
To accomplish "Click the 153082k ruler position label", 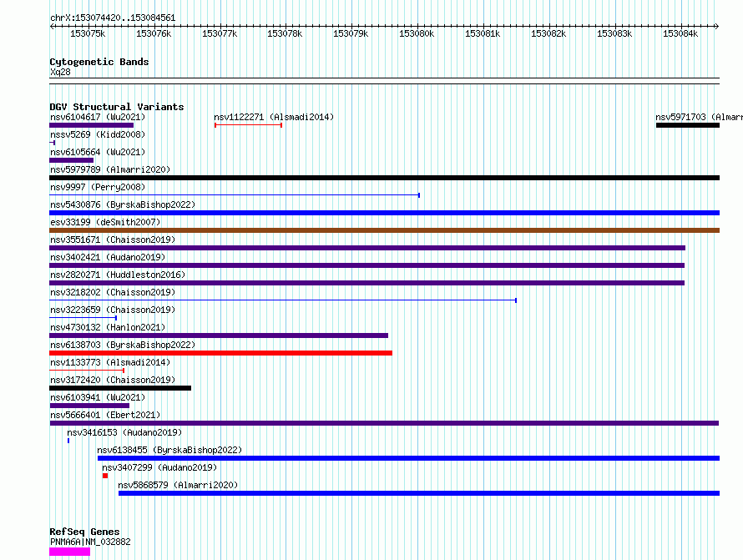I will click(548, 33).
